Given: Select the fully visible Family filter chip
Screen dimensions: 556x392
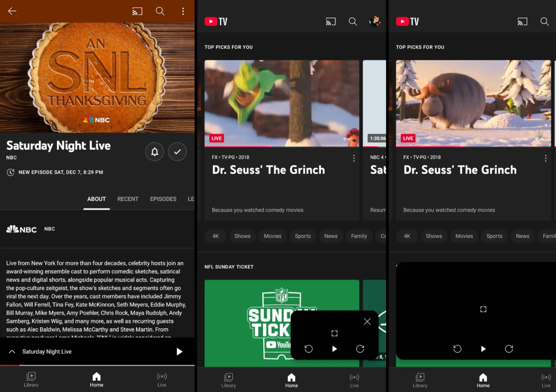Looking at the screenshot, I should tap(359, 236).
